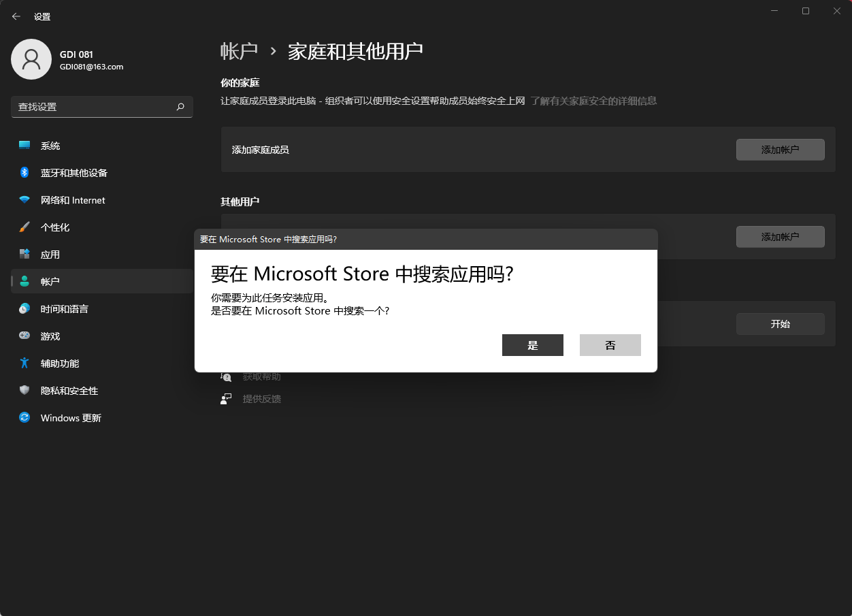Click the network Wi-Fi icon

[x=24, y=200]
